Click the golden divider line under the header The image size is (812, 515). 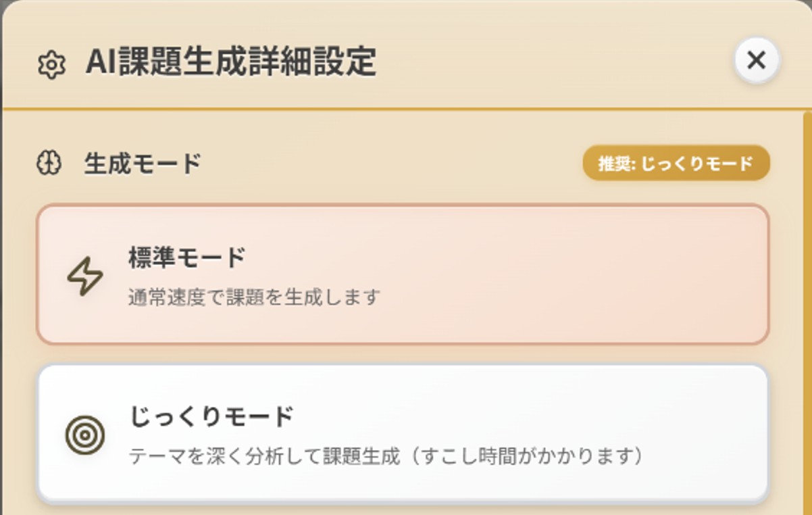point(405,108)
